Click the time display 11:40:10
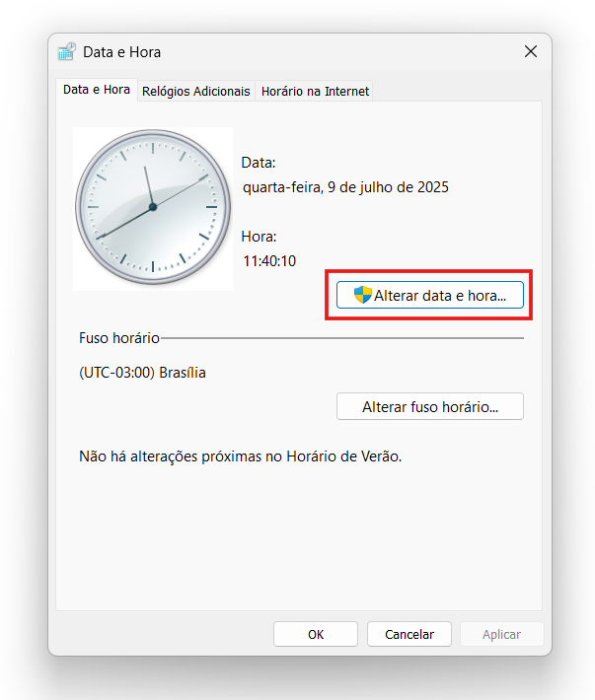The image size is (595, 700). [x=269, y=261]
